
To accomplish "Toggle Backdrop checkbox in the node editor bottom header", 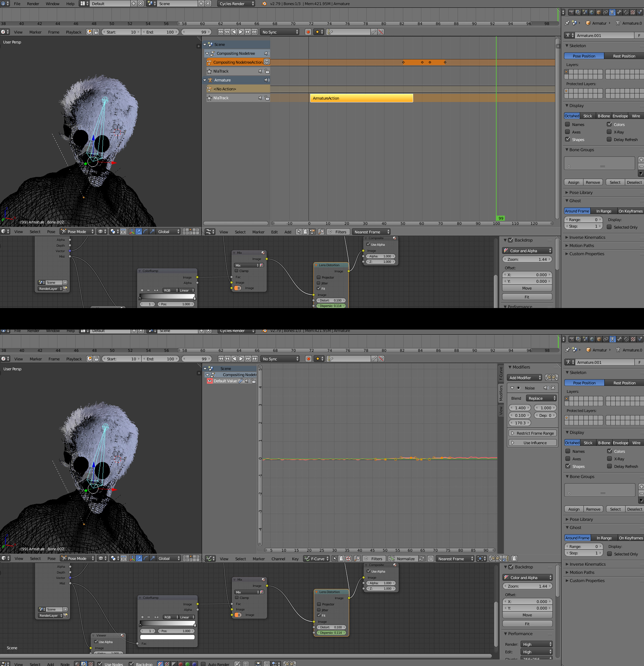I will click(131, 664).
